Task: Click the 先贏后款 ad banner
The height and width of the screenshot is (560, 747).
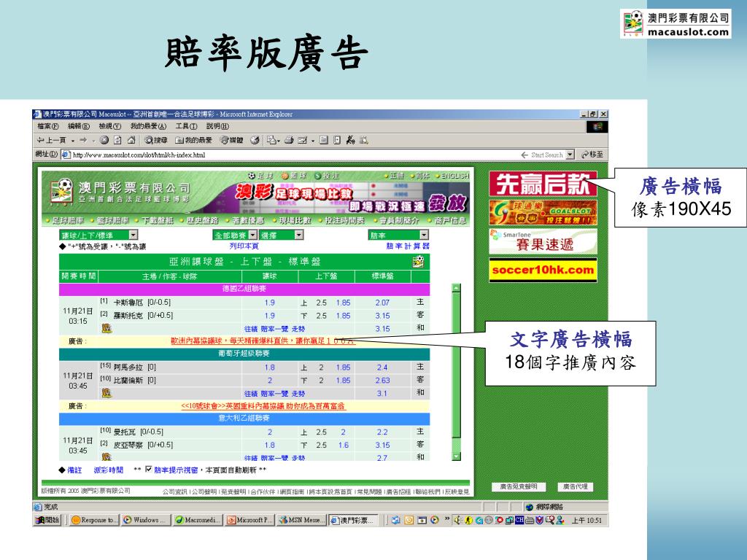Action: [543, 184]
